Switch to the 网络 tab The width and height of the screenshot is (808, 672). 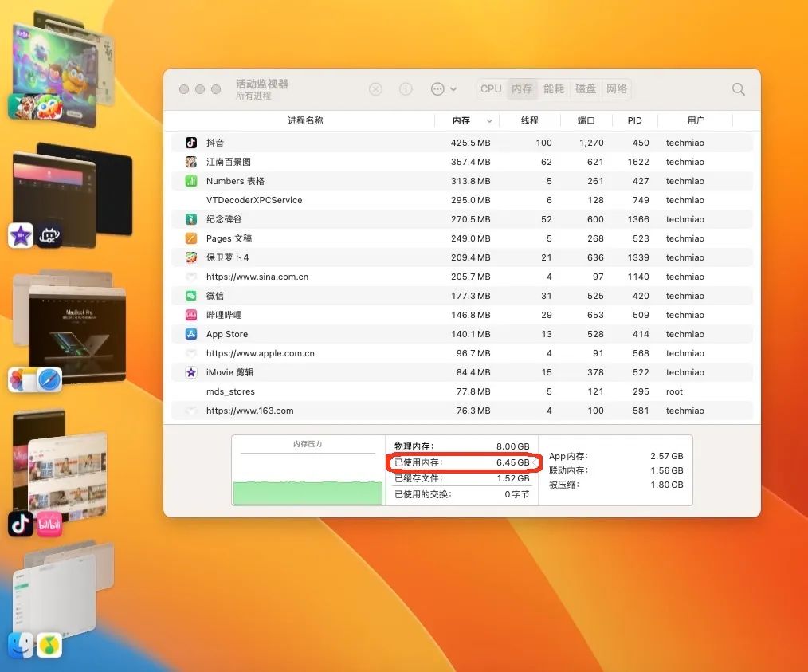pyautogui.click(x=617, y=88)
